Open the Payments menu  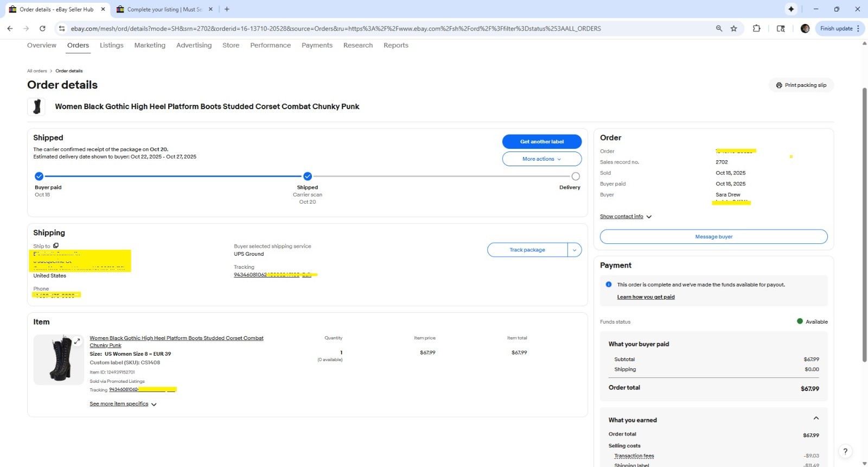(x=317, y=46)
